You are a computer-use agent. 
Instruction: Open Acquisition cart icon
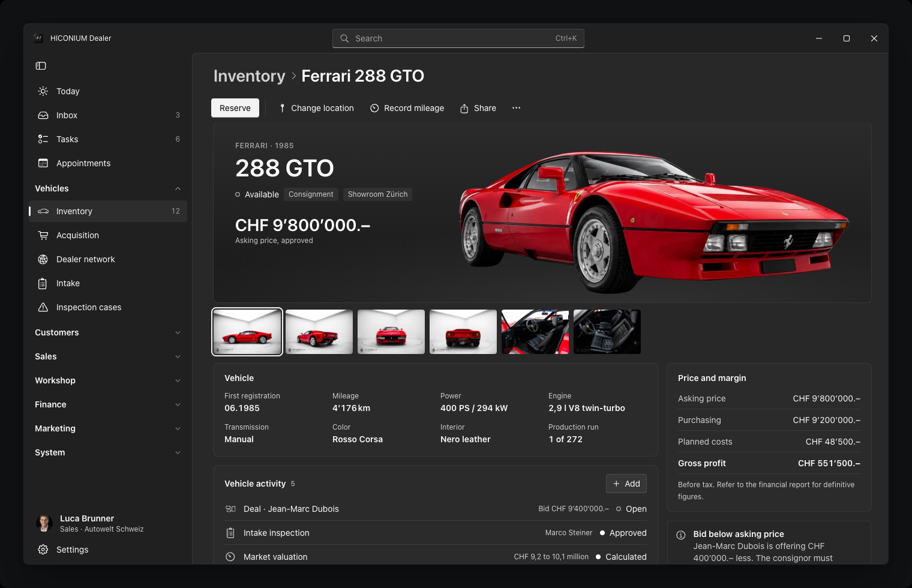click(43, 235)
